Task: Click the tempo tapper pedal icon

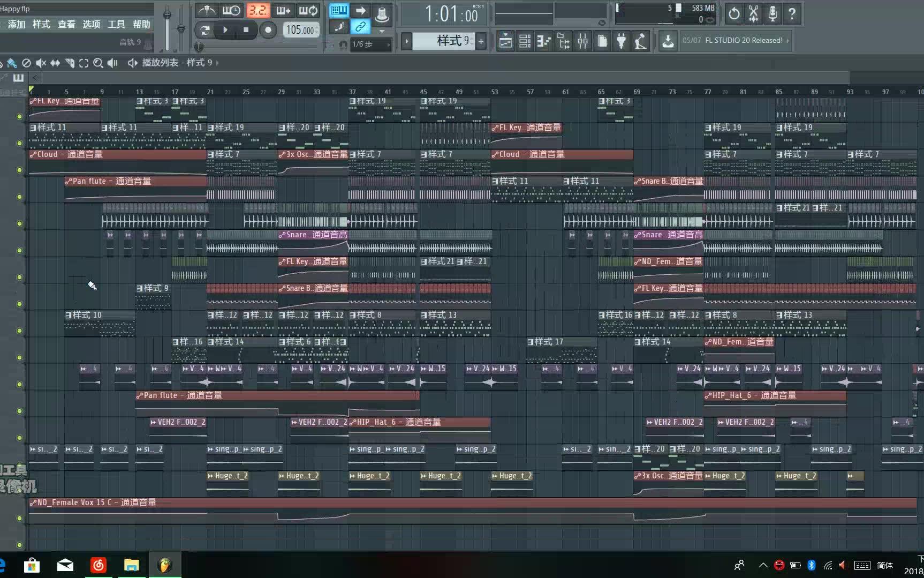Action: (x=640, y=41)
